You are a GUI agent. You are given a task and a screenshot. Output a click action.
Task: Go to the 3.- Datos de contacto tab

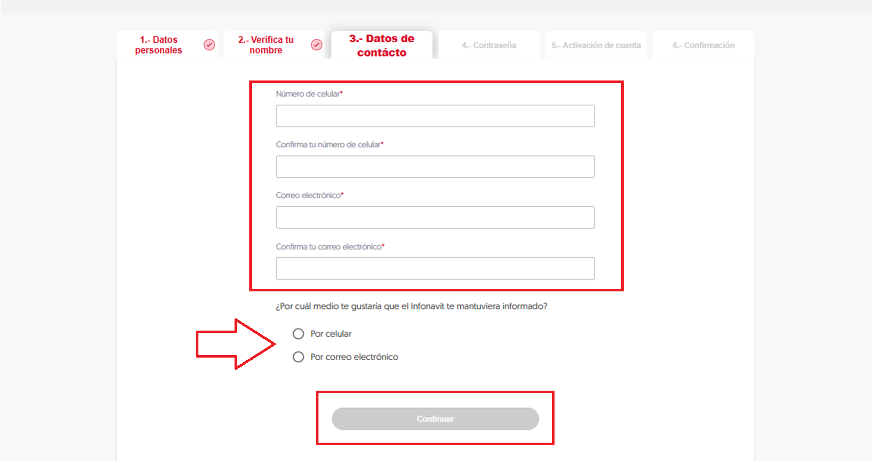382,45
